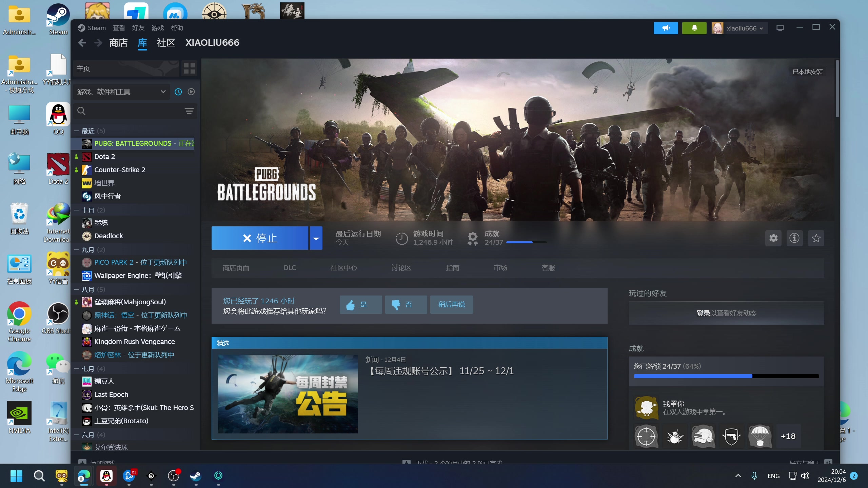Open DLC link
Viewport: 868px width, 488px height.
pos(290,268)
